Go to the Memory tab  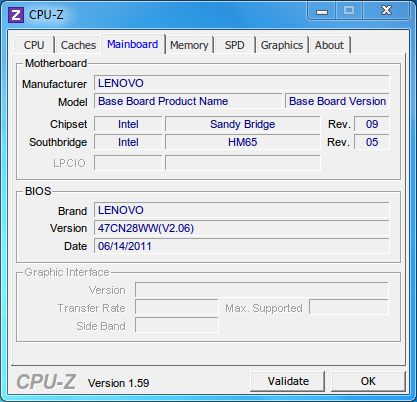pyautogui.click(x=189, y=45)
